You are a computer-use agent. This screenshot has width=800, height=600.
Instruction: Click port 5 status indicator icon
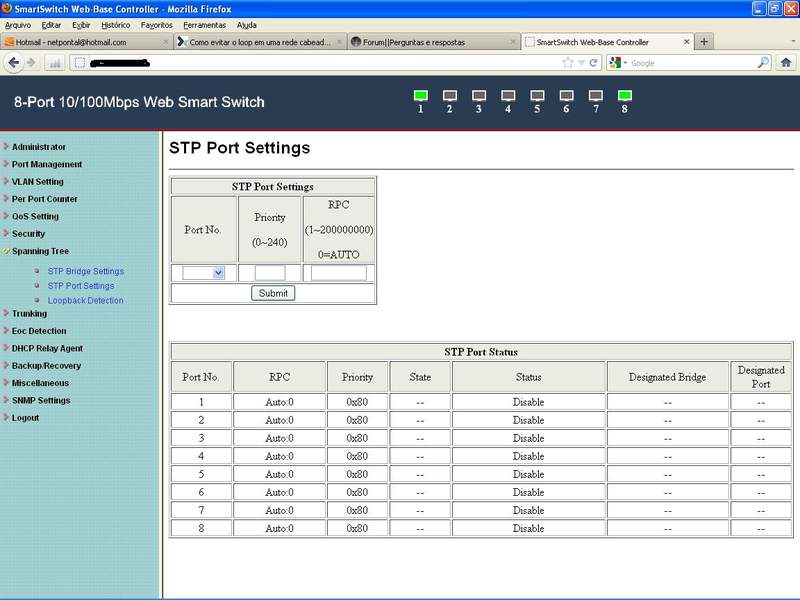[537, 96]
